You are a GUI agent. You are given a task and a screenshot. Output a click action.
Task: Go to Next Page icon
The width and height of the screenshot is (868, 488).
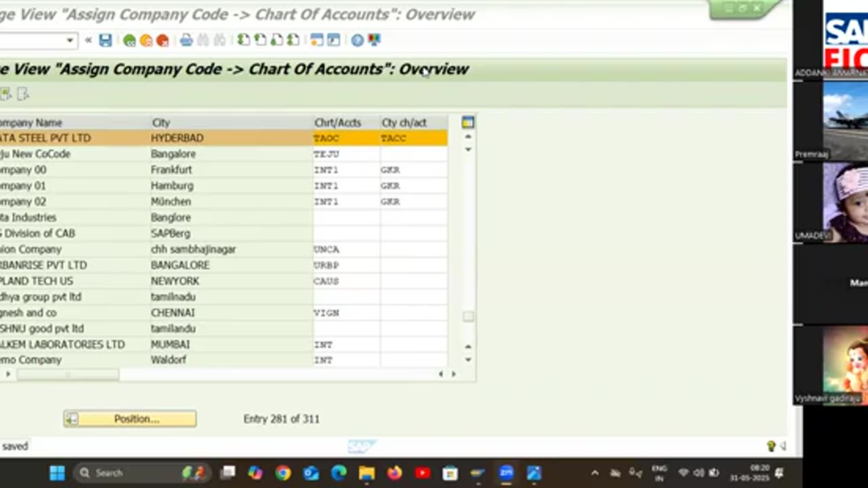pos(276,41)
